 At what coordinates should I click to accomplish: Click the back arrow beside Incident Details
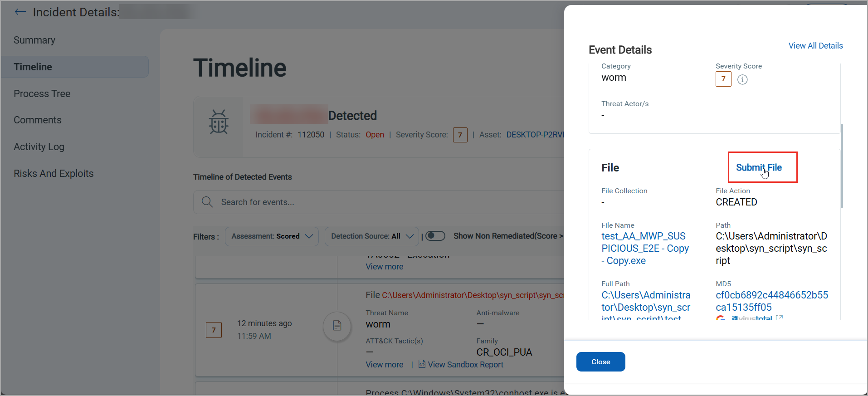(x=20, y=12)
